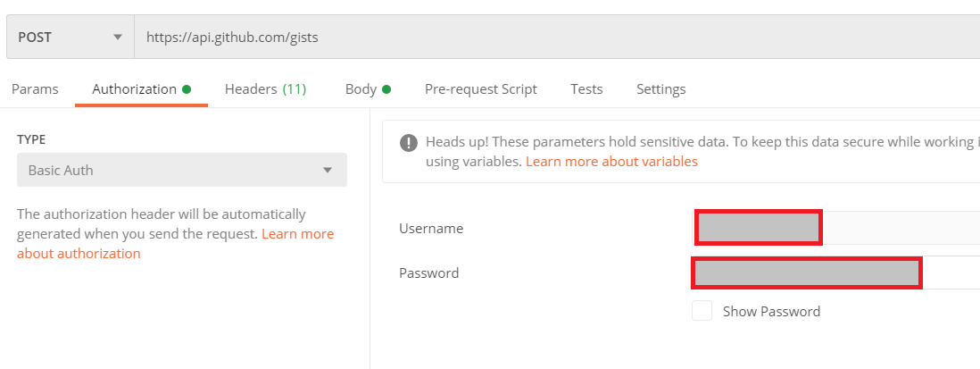Open the Pre-request Script tab
Image resolution: width=980 pixels, height=369 pixels.
coord(480,89)
